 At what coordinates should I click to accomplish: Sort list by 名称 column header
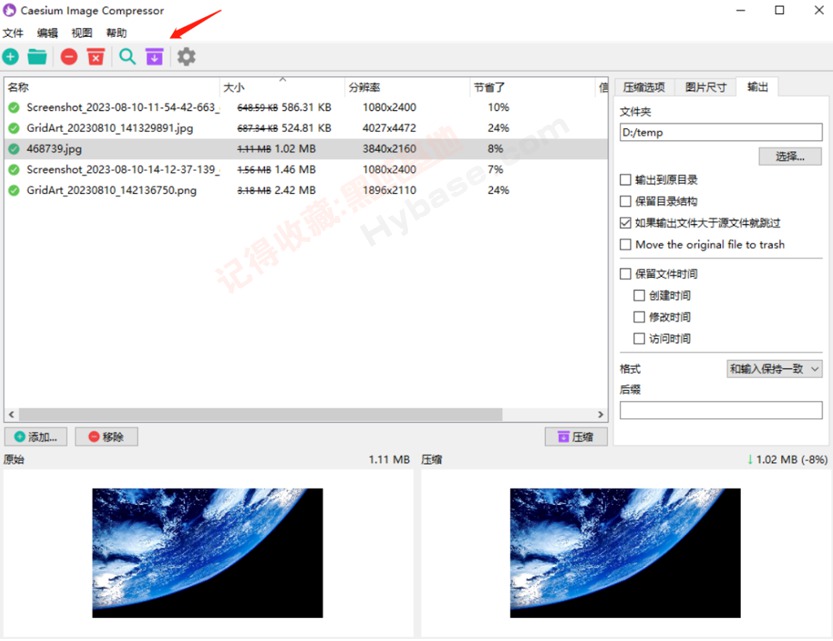point(112,88)
